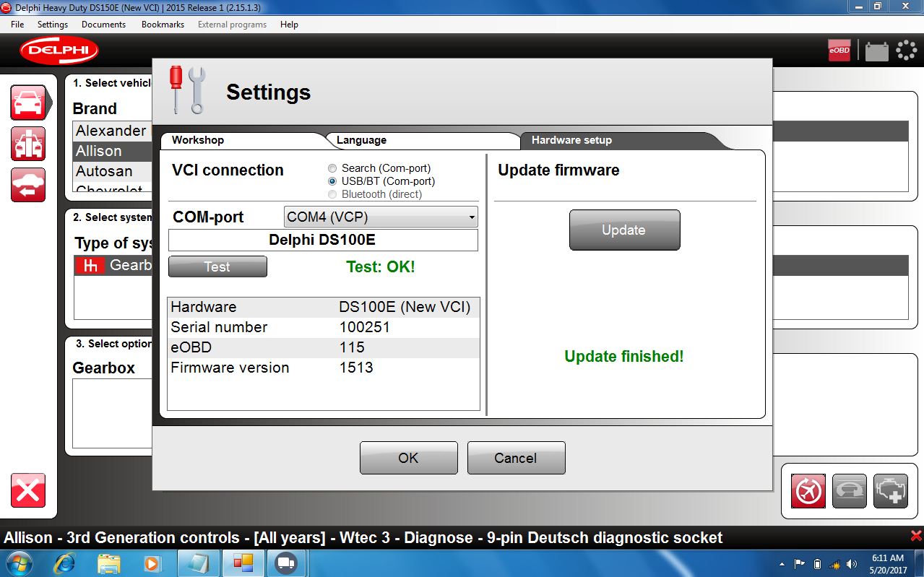This screenshot has width=924, height=577.
Task: Click the screwdriver and wrench Settings icon
Action: tap(187, 90)
